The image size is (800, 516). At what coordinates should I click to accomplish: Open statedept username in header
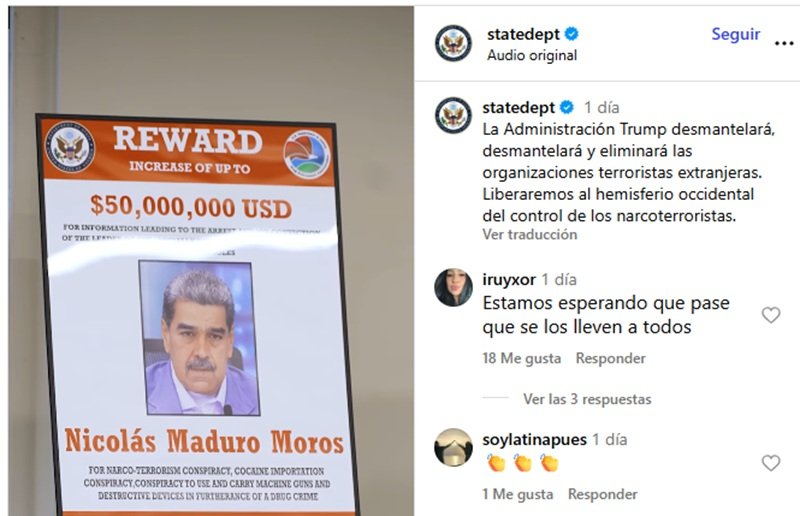pos(523,34)
